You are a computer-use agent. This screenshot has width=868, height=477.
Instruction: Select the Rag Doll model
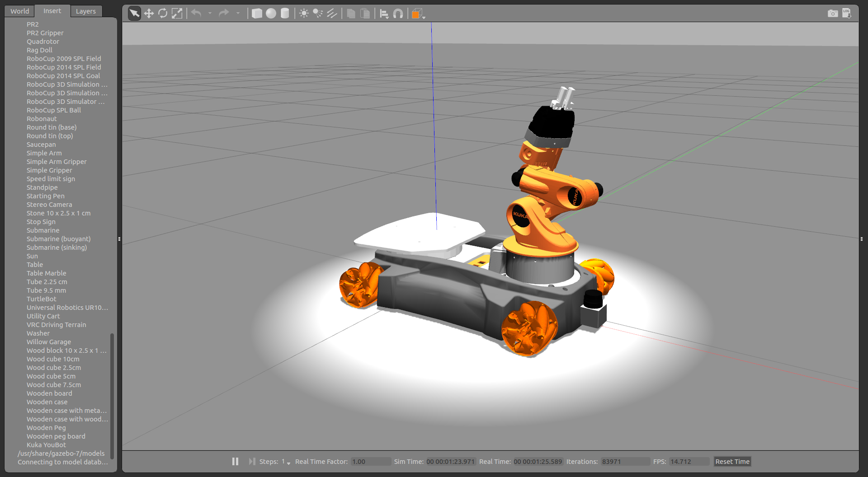(x=39, y=50)
